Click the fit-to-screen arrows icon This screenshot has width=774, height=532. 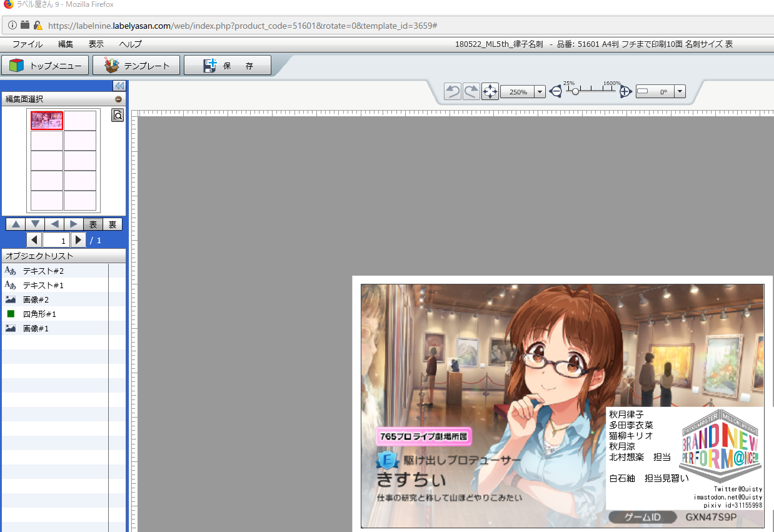tap(490, 91)
